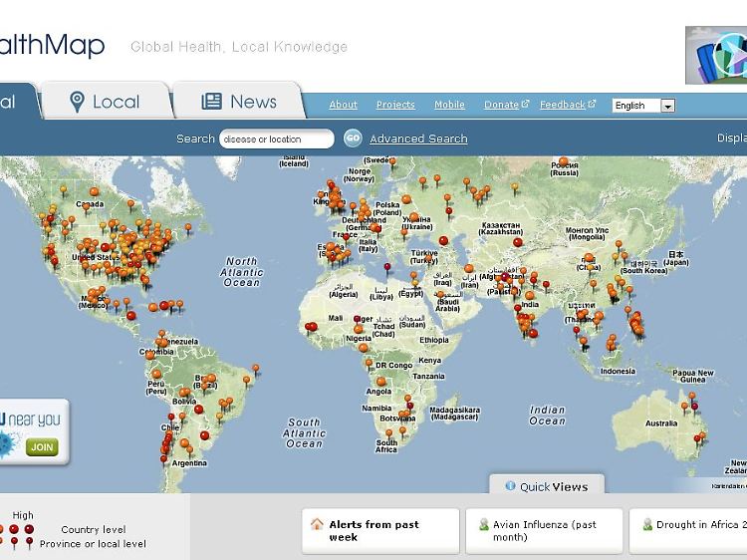The height and width of the screenshot is (560, 747).
Task: Click the Libya country label
Action: click(381, 294)
